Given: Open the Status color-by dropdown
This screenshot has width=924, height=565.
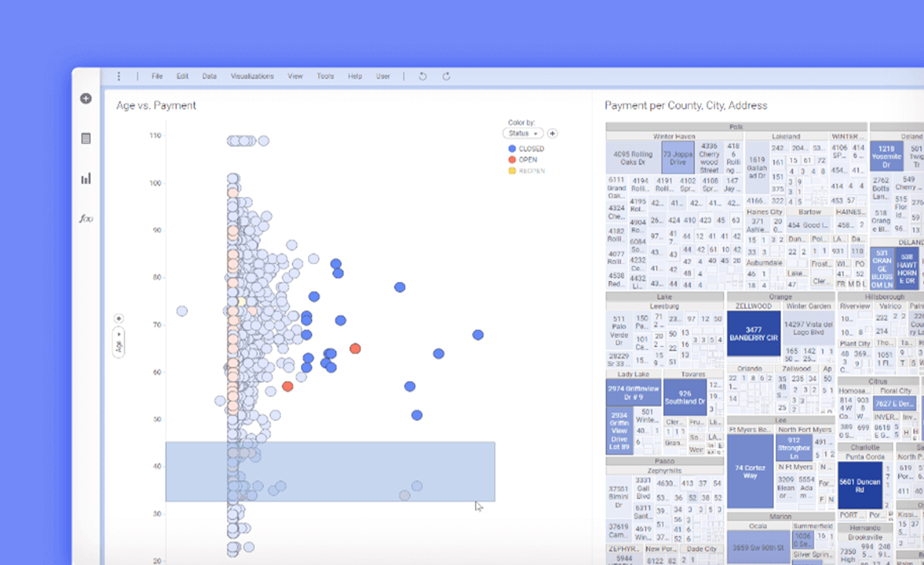Looking at the screenshot, I should coord(524,133).
